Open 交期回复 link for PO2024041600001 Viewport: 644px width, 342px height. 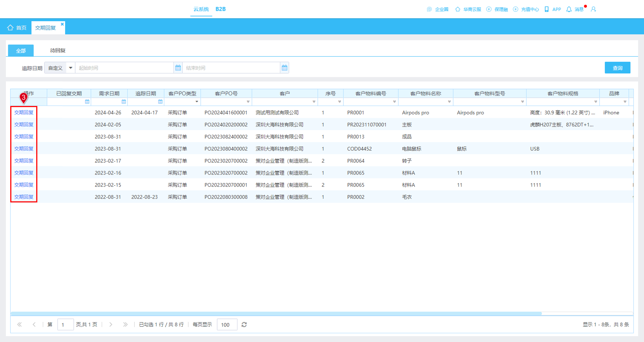tap(24, 112)
